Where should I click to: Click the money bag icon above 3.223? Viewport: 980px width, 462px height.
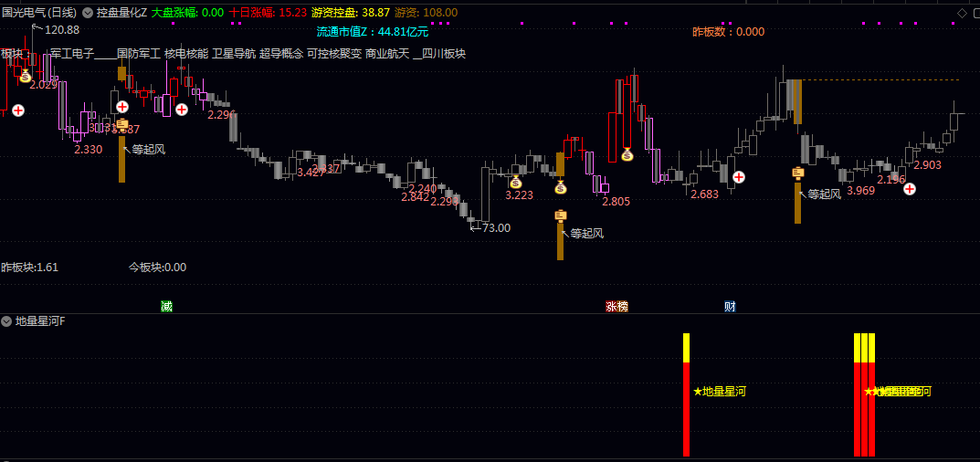[x=516, y=182]
